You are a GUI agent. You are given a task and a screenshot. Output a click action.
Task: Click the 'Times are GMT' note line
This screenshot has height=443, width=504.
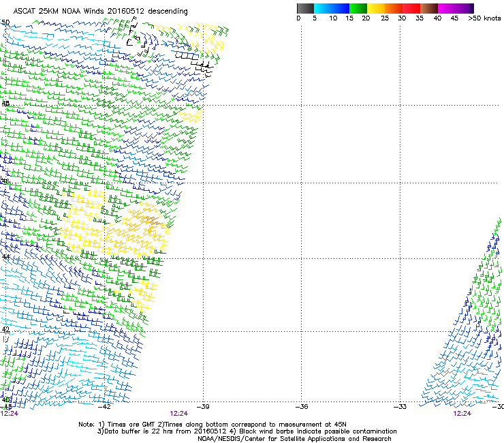click(212, 425)
